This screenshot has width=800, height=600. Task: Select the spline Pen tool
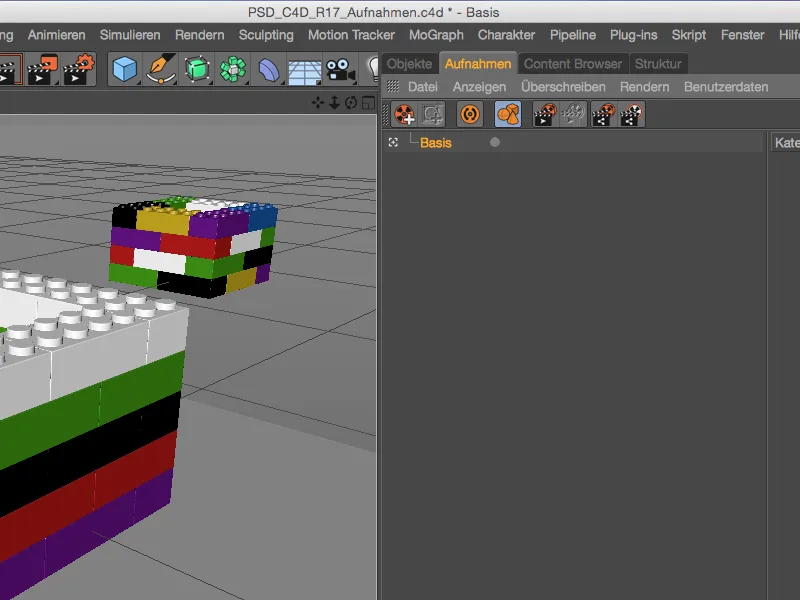pos(159,71)
